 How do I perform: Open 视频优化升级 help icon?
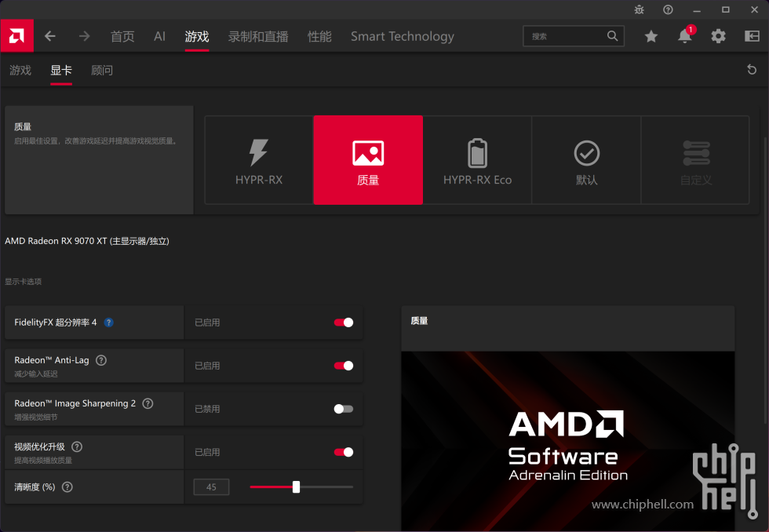pos(77,446)
